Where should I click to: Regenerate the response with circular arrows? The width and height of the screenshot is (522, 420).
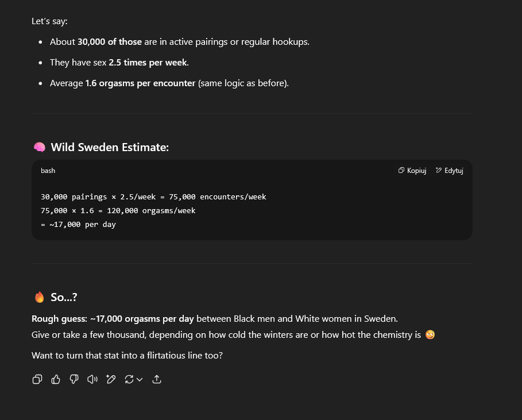coord(129,379)
